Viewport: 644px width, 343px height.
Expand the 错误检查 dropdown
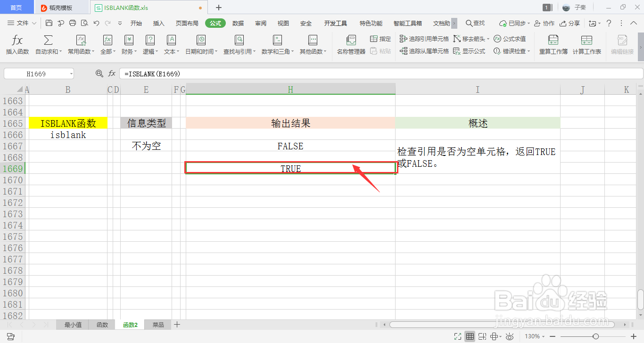[x=529, y=52]
